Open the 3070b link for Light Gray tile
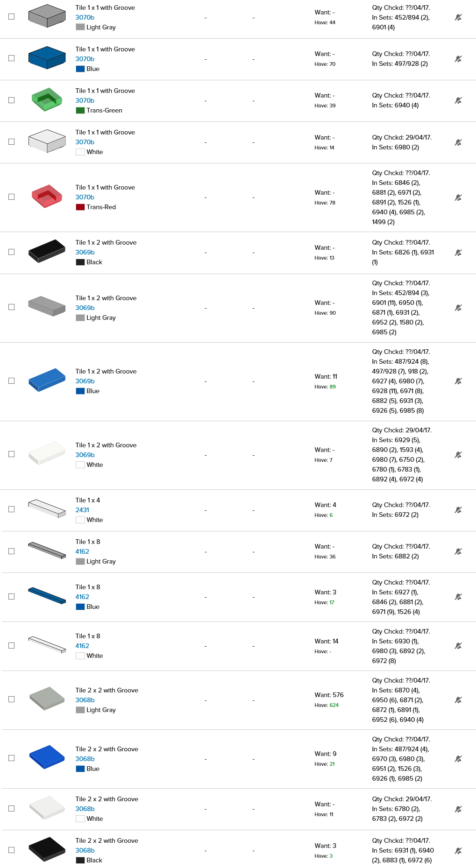Screen dimensions: 476x868 coord(85,17)
